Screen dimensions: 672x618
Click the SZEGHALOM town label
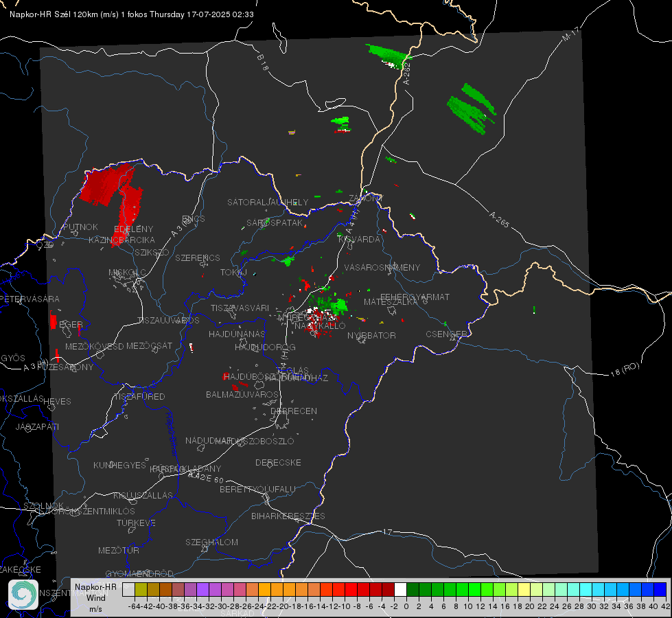(x=211, y=542)
